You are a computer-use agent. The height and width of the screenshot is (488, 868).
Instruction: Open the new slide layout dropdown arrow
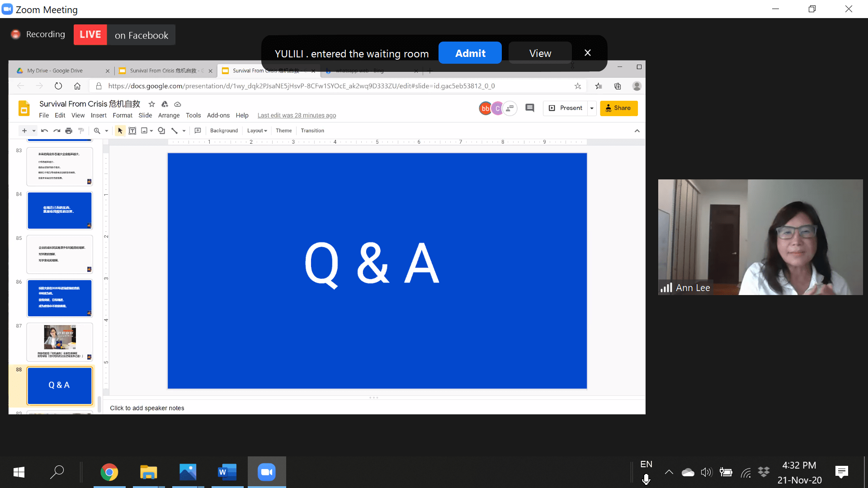(x=34, y=131)
